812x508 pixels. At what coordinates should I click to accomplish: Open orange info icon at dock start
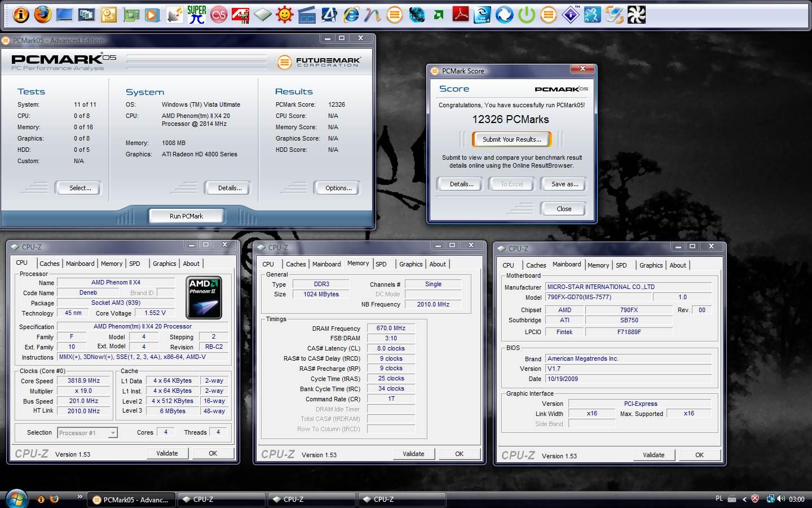(20, 15)
